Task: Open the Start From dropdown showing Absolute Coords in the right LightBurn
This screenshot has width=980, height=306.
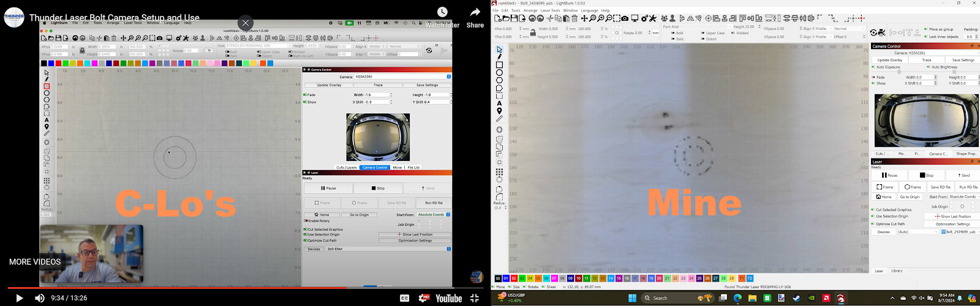Action: [964, 196]
